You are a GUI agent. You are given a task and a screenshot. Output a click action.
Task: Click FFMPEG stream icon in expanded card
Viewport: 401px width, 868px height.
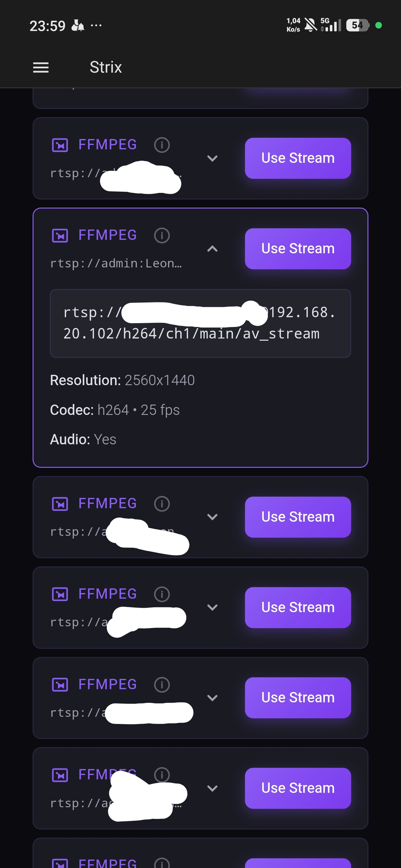[60, 235]
